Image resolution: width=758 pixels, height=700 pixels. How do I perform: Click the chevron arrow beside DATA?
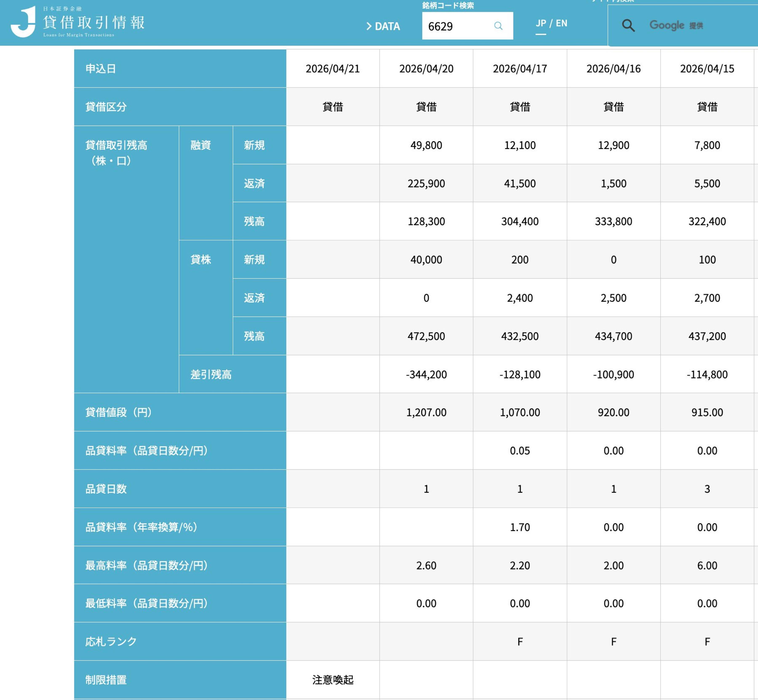pyautogui.click(x=369, y=26)
